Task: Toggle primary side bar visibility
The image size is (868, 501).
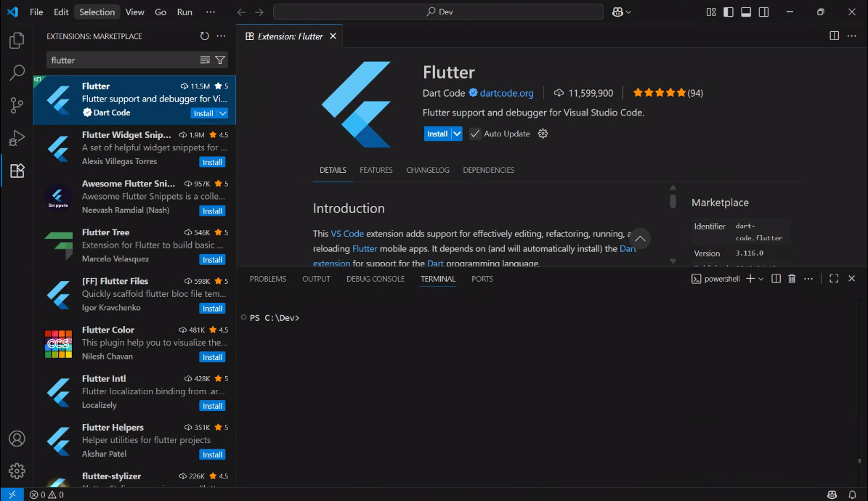Action: 729,12
